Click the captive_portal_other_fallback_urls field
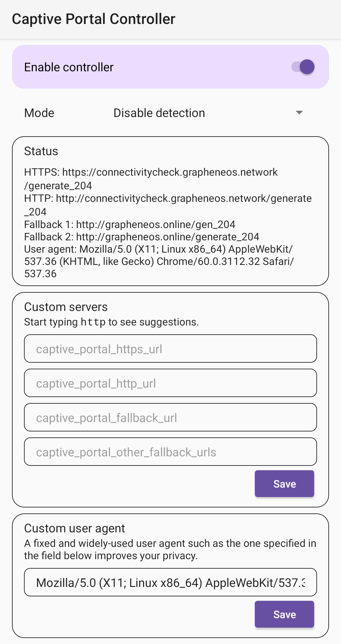This screenshot has height=644, width=341. pyautogui.click(x=170, y=452)
